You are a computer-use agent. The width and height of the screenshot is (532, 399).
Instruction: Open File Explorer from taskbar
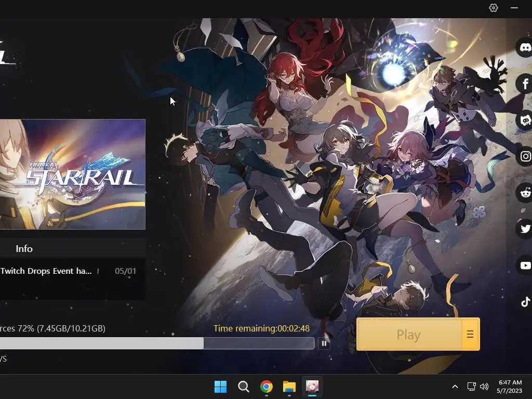[x=289, y=387]
